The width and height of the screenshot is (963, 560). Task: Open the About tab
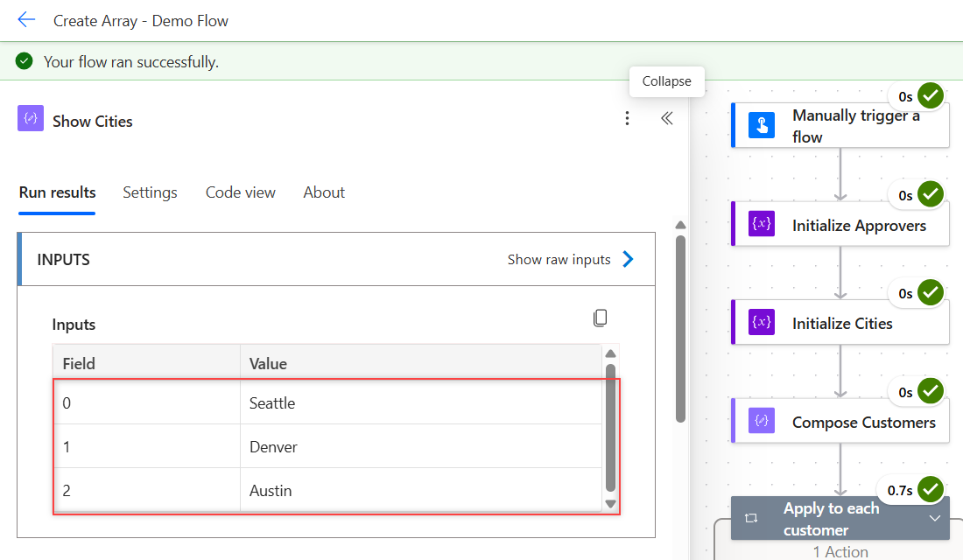coord(324,192)
